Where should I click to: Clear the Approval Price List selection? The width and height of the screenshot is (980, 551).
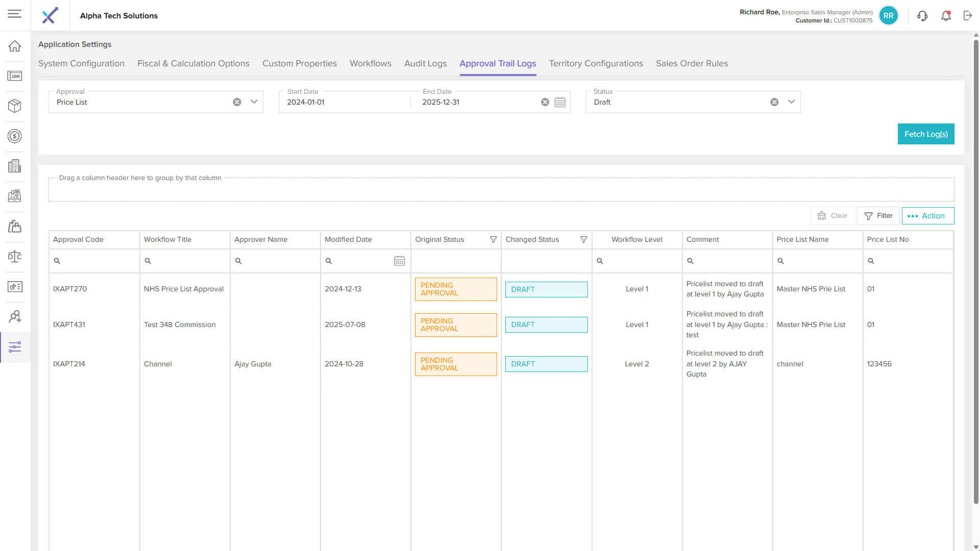coord(237,102)
